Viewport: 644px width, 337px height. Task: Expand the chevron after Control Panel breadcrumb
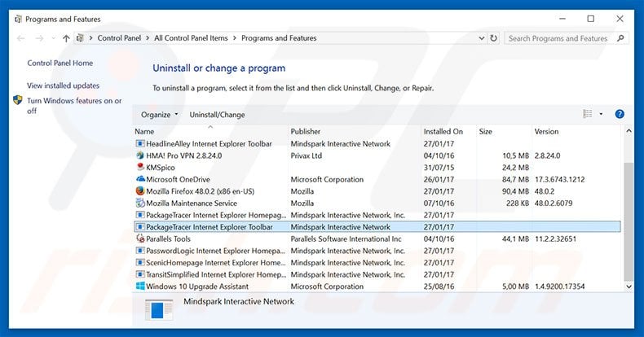148,38
